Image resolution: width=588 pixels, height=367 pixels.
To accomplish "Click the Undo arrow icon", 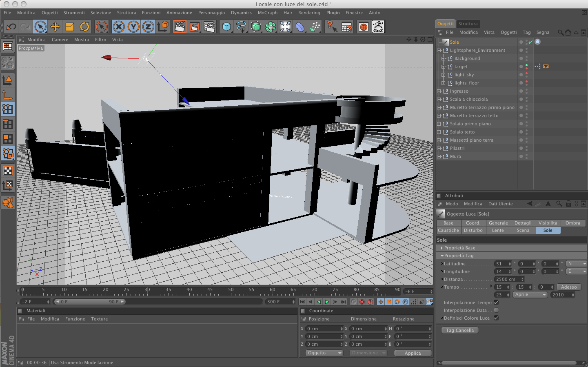I will pyautogui.click(x=11, y=27).
